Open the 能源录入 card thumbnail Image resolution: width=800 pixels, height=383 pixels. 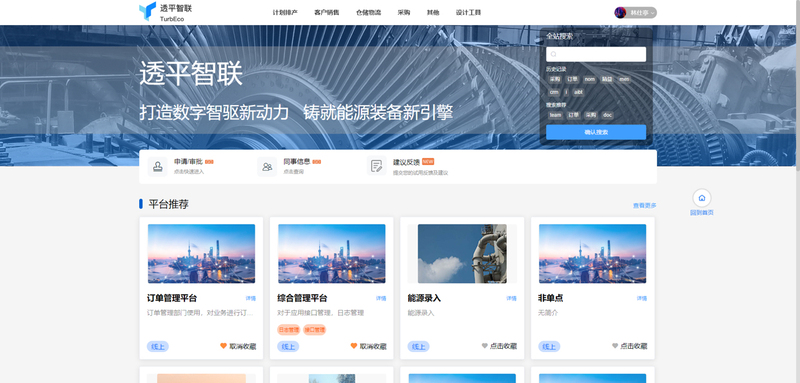pyautogui.click(x=462, y=253)
